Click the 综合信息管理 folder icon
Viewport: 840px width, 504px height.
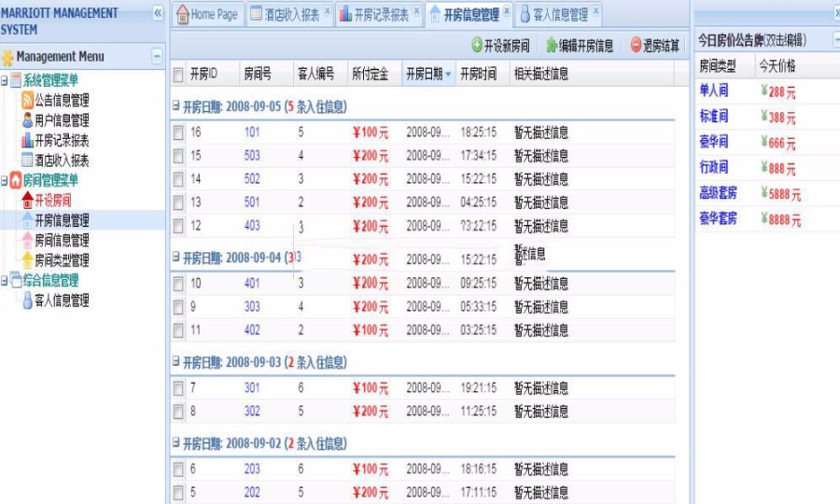tap(16, 280)
